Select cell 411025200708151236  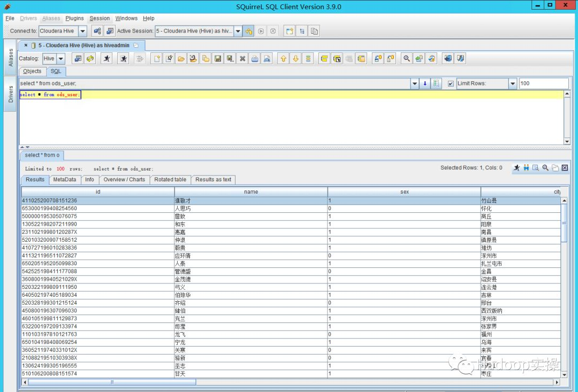pos(98,201)
